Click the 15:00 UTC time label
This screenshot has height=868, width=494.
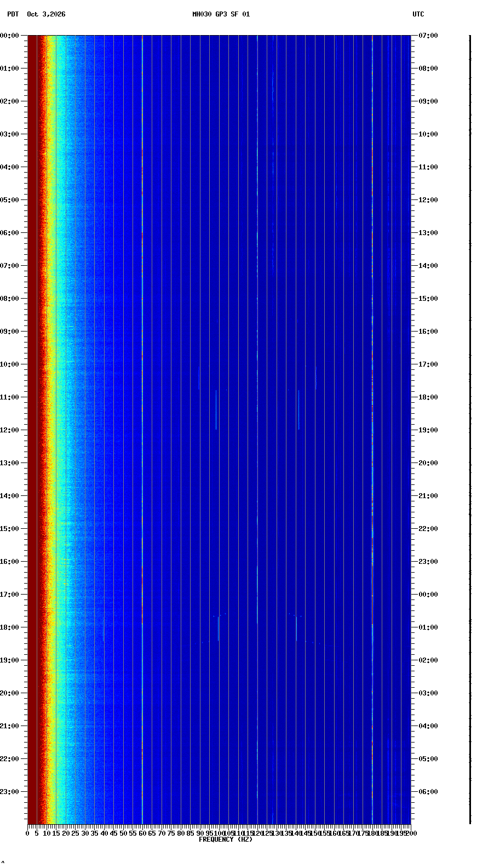coord(428,299)
